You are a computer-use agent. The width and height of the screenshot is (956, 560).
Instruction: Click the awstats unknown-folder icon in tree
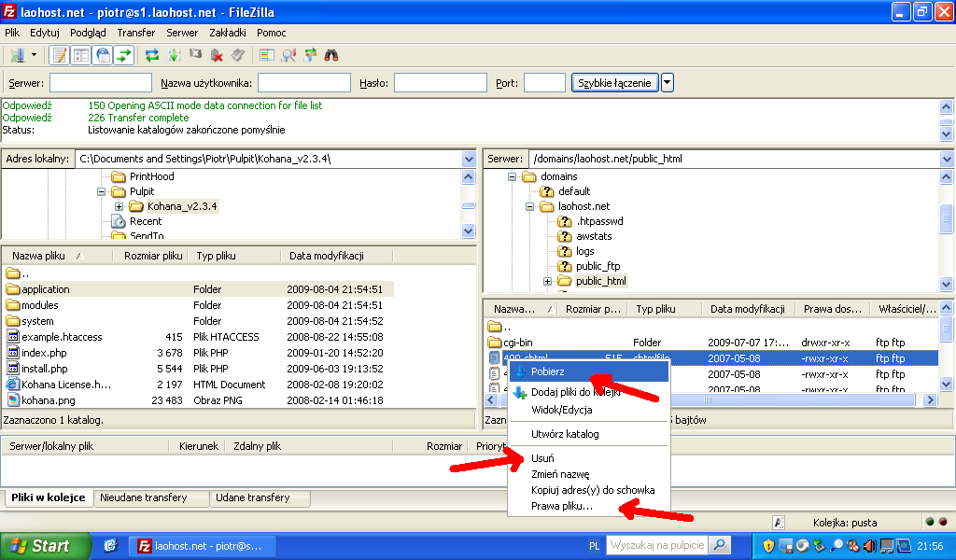(565, 236)
